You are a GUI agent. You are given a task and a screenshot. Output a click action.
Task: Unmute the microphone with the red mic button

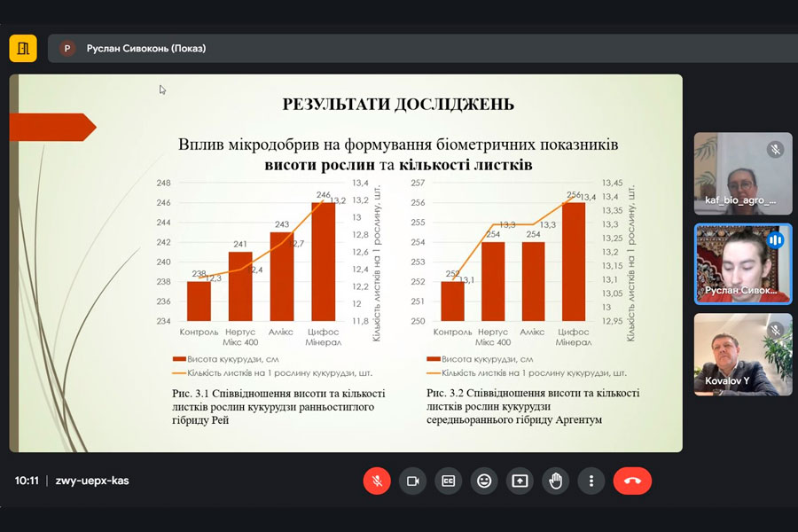pos(377,481)
